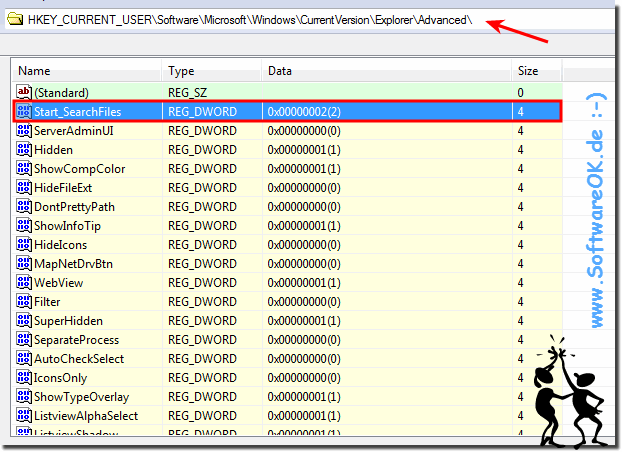Click REG_DWORD type in the IconsOnly row
622x452 pixels.
(x=202, y=378)
